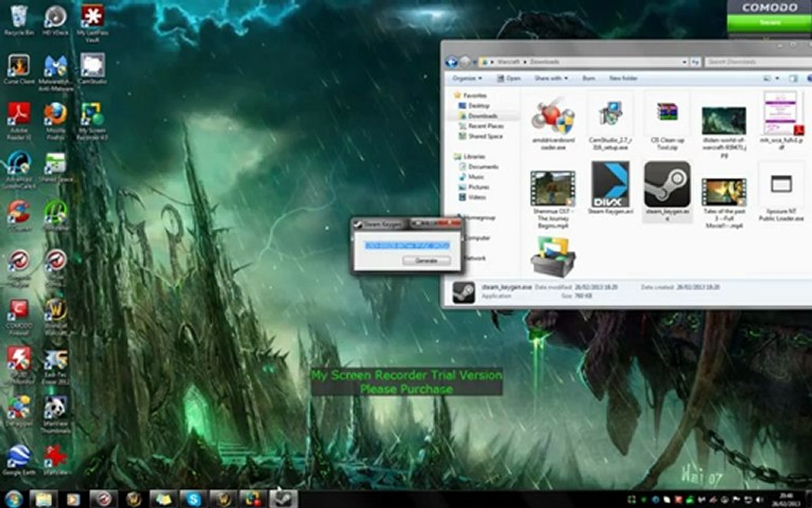Image resolution: width=812 pixels, height=508 pixels.
Task: Launch Mozilla Firefox from the desktop
Action: tap(56, 122)
